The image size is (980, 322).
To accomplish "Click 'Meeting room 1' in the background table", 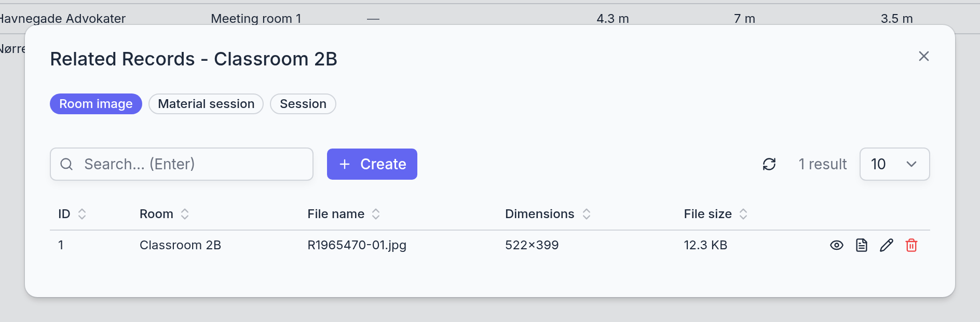I will 256,19.
